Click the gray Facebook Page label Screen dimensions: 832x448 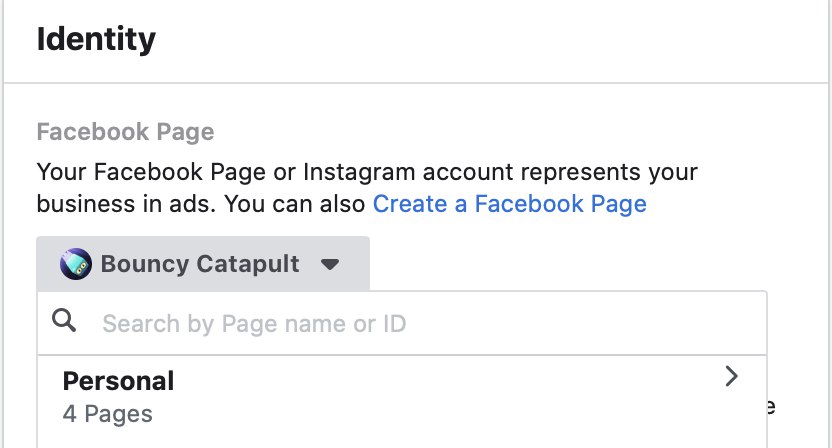pos(125,132)
